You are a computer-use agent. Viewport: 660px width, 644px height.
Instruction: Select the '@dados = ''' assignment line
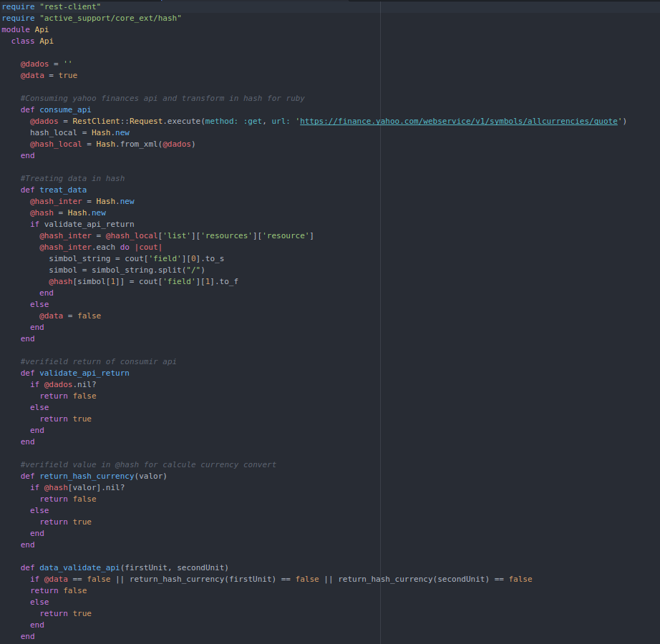tap(47, 64)
